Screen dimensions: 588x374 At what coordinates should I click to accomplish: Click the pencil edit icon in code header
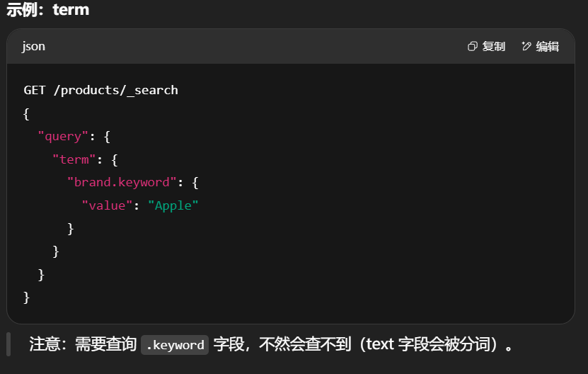(526, 47)
